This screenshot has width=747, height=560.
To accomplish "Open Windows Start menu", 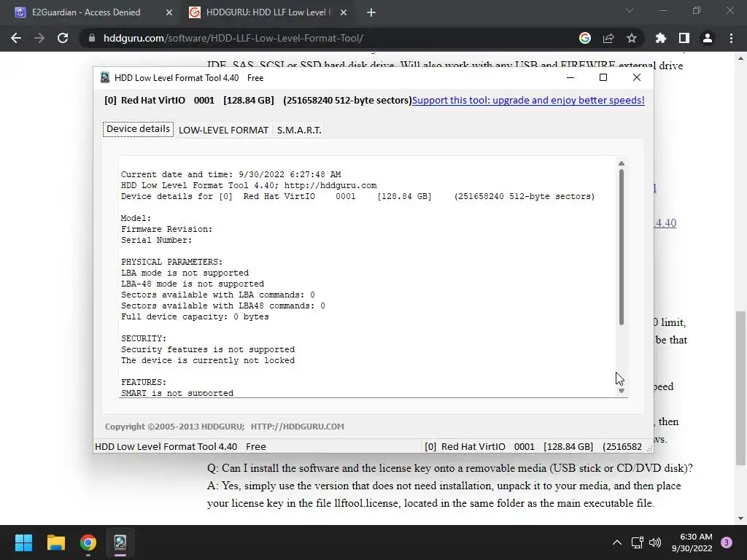I will click(23, 542).
